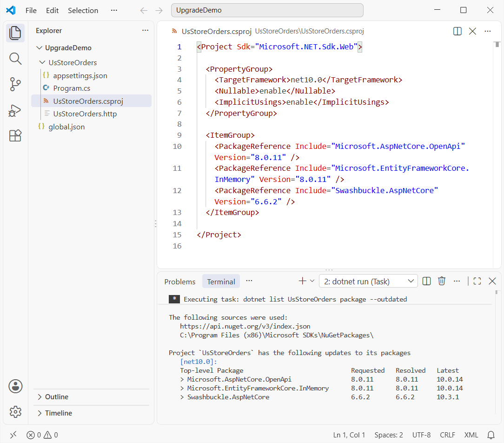Show more menu bar items ellipsis
The height and width of the screenshot is (443, 504).
(x=114, y=11)
